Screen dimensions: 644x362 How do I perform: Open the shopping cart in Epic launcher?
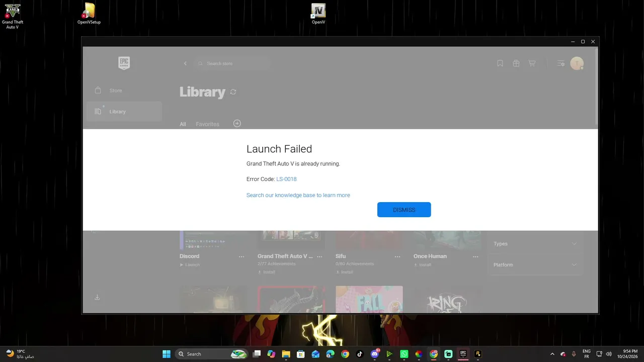[532, 63]
